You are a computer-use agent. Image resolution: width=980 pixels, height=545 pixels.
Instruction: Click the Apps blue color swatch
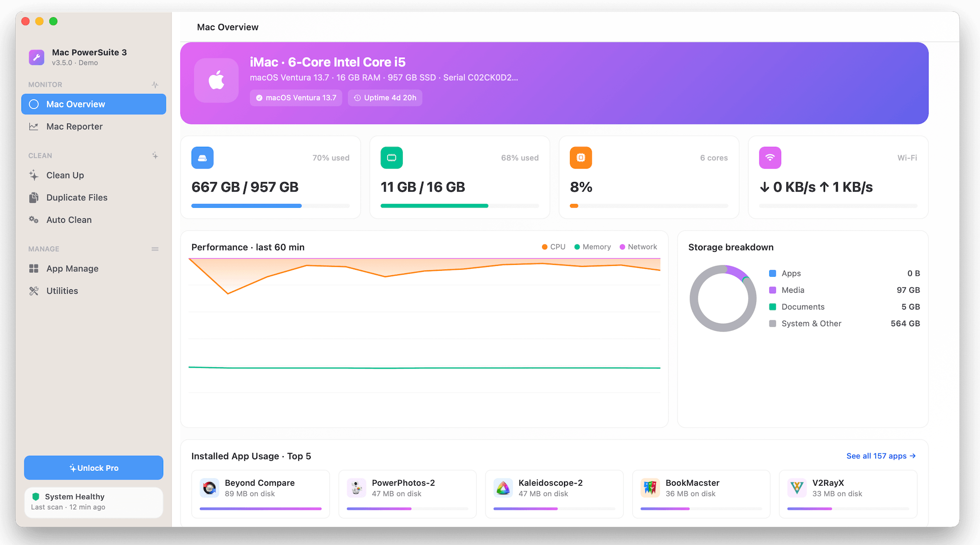click(773, 273)
